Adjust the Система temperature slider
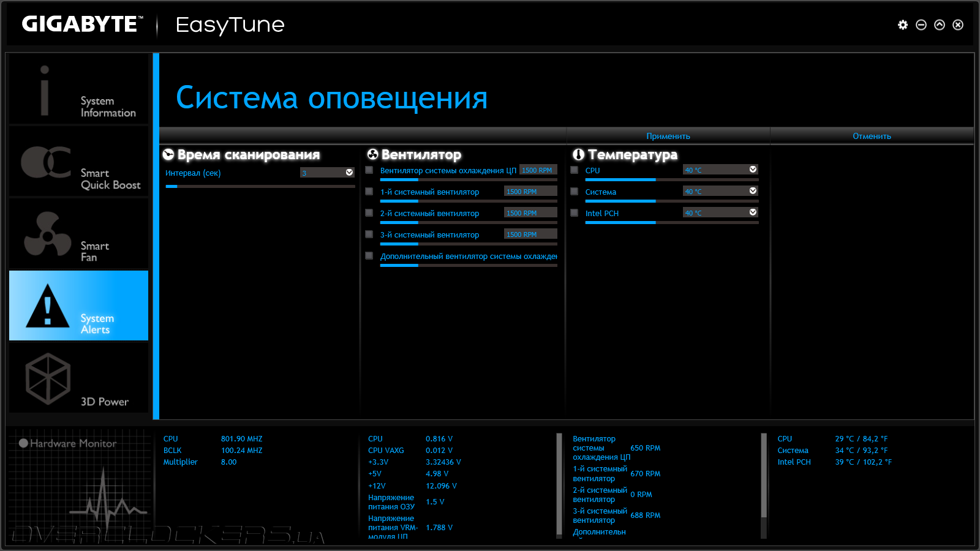This screenshot has height=551, width=980. 672,201
